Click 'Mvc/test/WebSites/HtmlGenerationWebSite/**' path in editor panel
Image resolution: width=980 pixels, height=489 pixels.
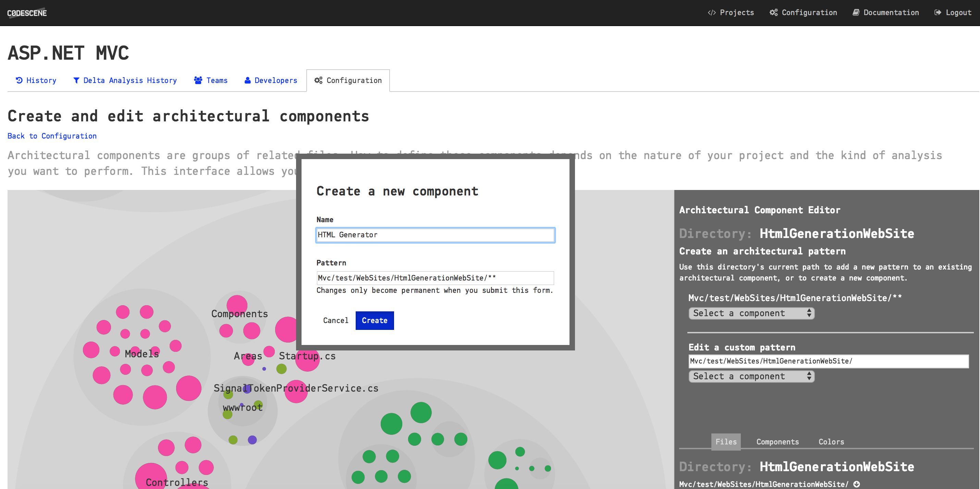pyautogui.click(x=795, y=298)
